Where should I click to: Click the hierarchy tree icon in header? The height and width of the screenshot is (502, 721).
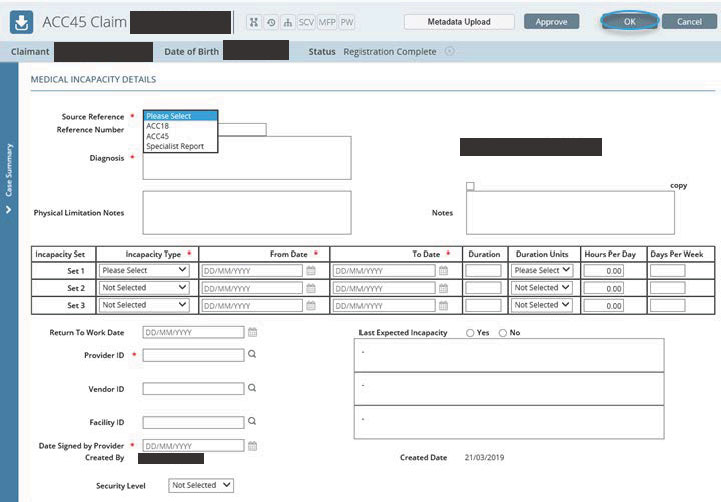pyautogui.click(x=288, y=21)
